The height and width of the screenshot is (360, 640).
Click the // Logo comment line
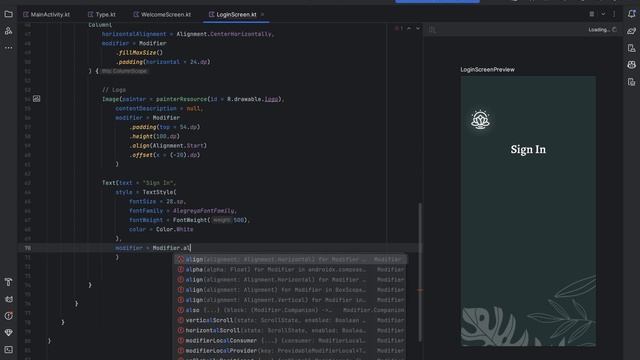point(114,90)
